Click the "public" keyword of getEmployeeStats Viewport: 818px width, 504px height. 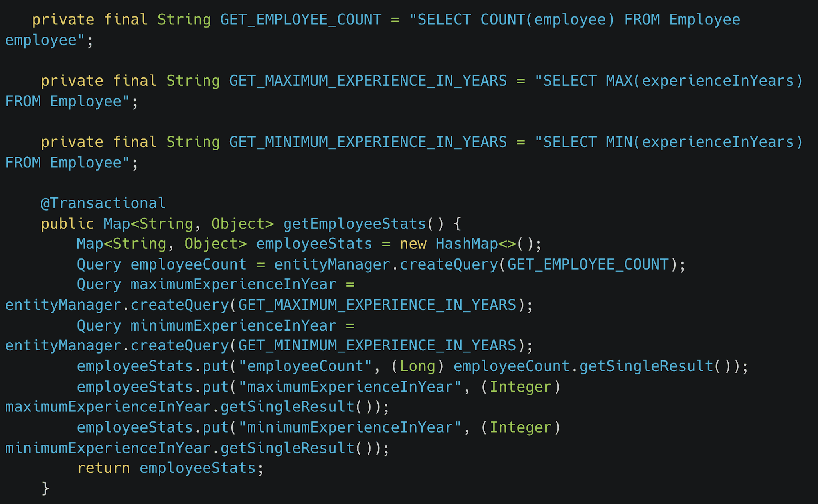[67, 224]
